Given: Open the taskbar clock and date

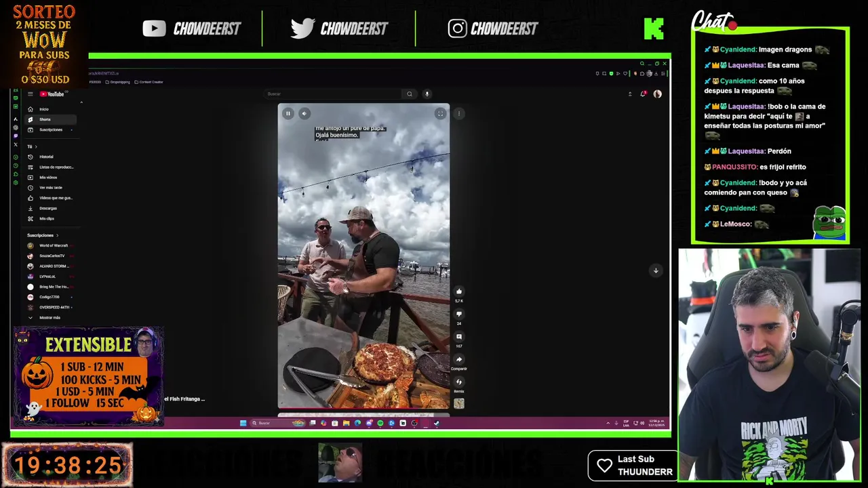Looking at the screenshot, I should point(657,423).
